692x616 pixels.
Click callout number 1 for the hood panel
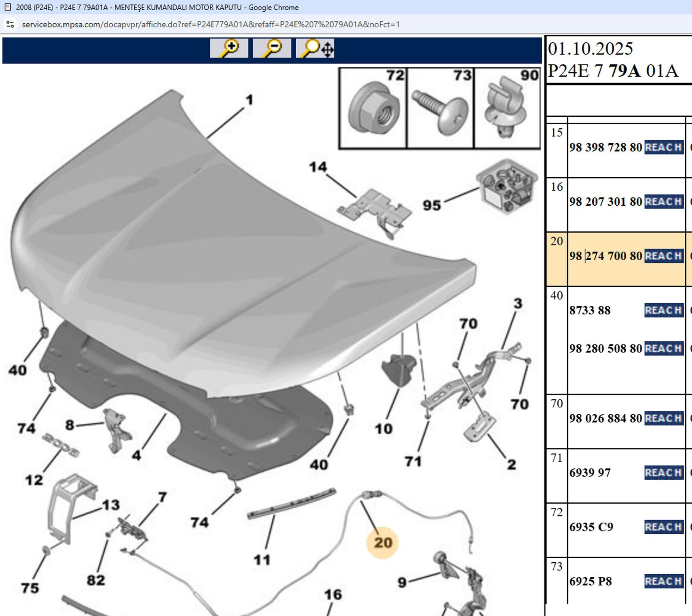click(x=249, y=100)
